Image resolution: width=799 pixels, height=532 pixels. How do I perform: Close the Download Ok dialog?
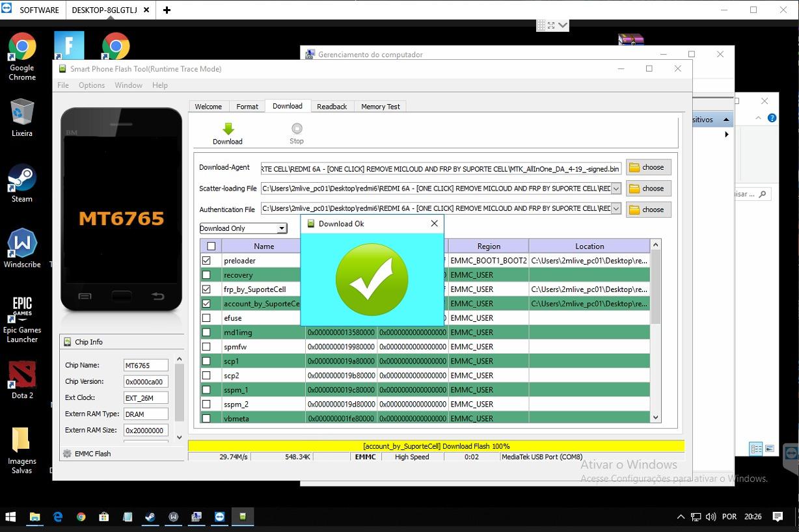(x=435, y=224)
